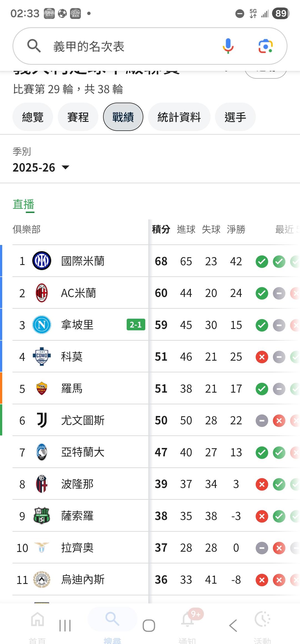Tap the Napoli club logo
This screenshot has width=300, height=644.
42,325
